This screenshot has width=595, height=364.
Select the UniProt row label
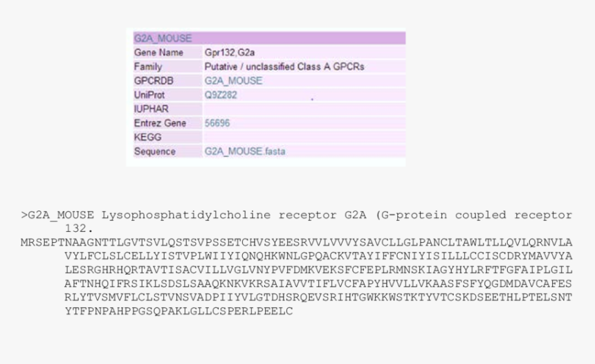pyautogui.click(x=149, y=95)
